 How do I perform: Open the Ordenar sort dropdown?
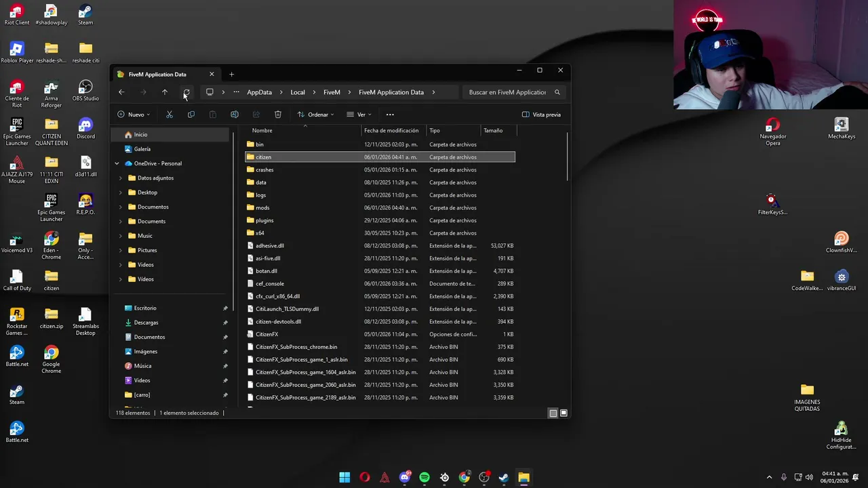315,115
